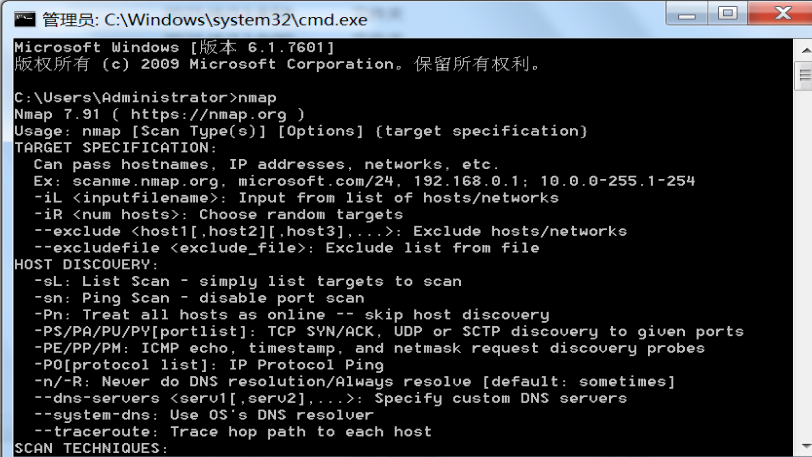The width and height of the screenshot is (812, 457).
Task: Click the scanme.nmap.org example hostname
Action: pyautogui.click(x=146, y=181)
